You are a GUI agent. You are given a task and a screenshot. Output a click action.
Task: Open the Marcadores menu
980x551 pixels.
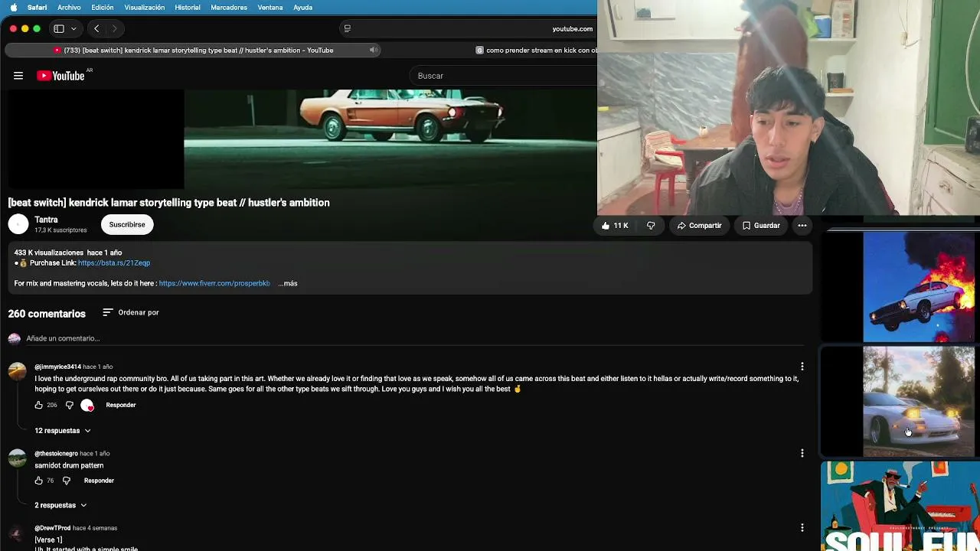(229, 7)
